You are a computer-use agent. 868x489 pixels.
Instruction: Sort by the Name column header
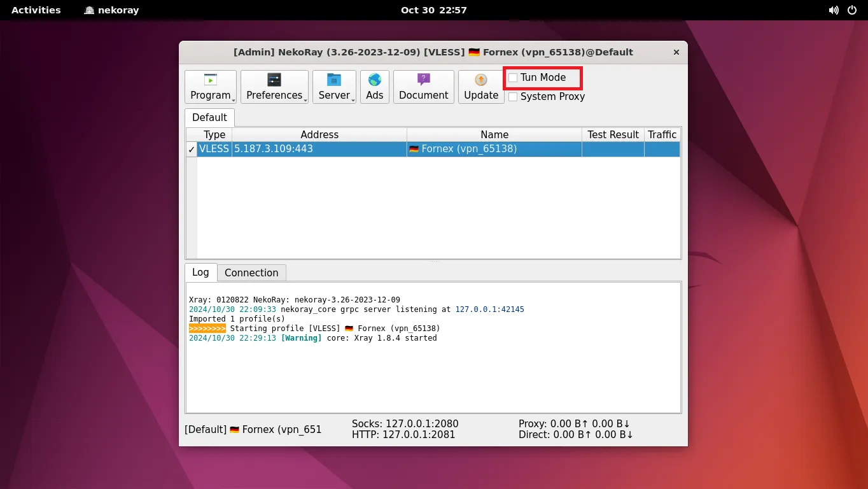[494, 135]
